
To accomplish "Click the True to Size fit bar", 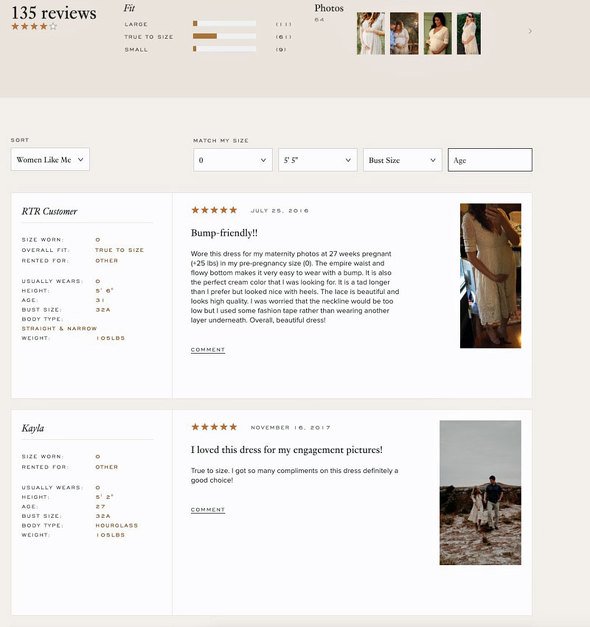I will click(x=224, y=36).
